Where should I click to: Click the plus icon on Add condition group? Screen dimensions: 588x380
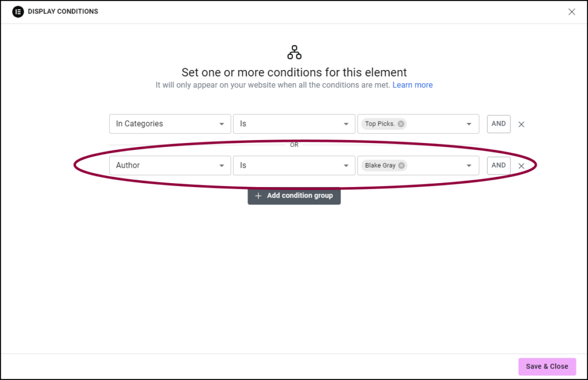pos(258,195)
